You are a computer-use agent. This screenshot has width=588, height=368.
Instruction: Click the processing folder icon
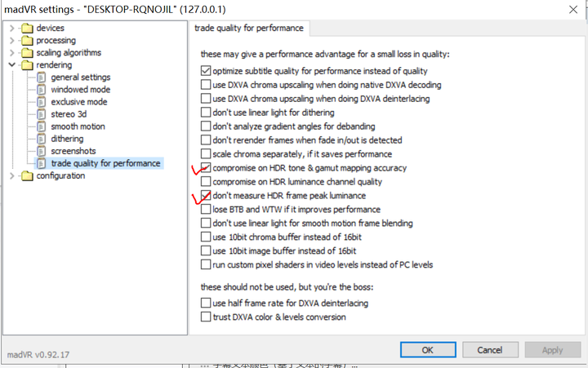pyautogui.click(x=27, y=41)
